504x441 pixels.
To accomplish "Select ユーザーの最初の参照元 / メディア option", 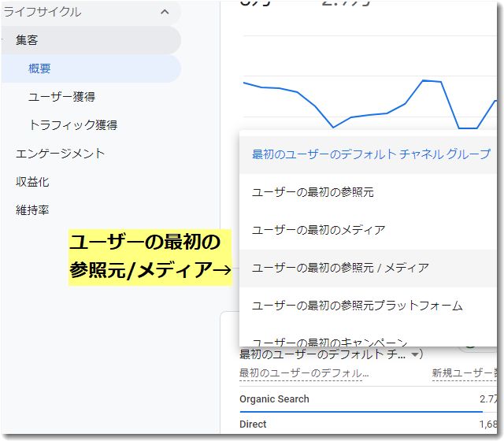I will tap(340, 268).
